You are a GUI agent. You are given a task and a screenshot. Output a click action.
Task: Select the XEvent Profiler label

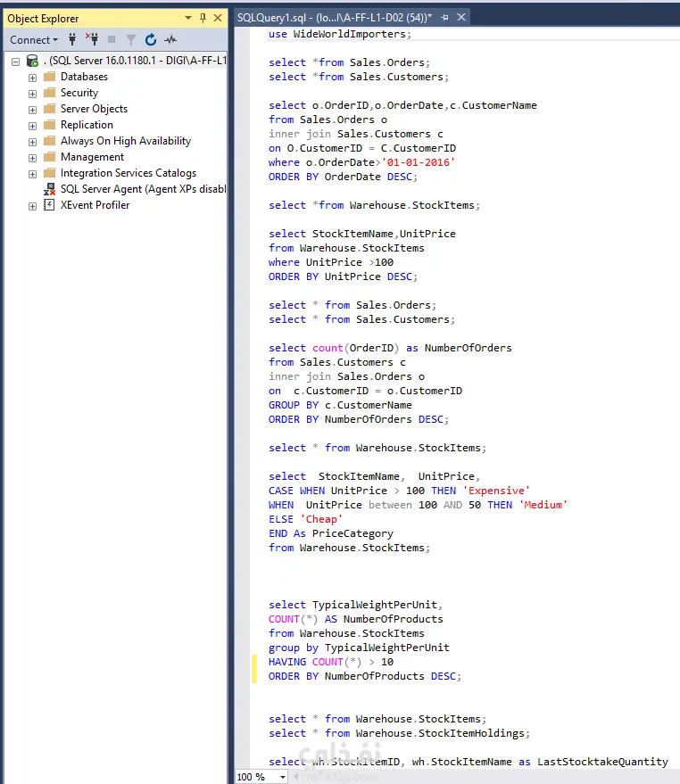coord(95,204)
